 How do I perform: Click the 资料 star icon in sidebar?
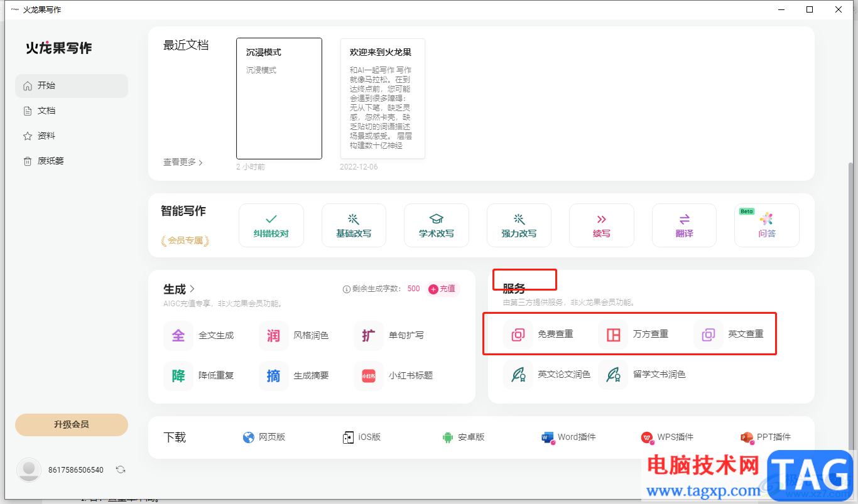pos(28,136)
